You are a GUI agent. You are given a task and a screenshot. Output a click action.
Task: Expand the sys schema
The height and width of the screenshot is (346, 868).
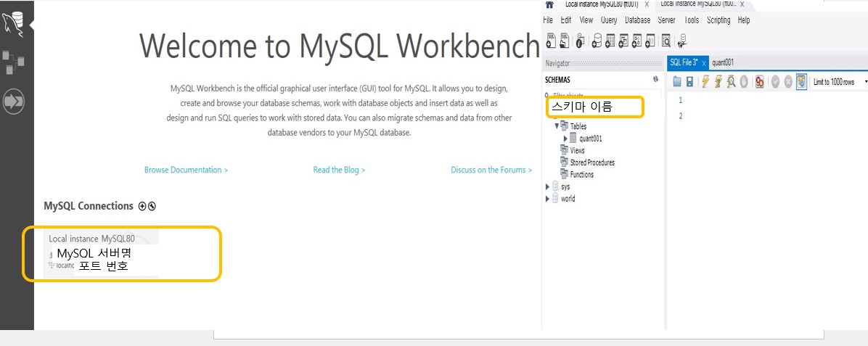(x=548, y=187)
